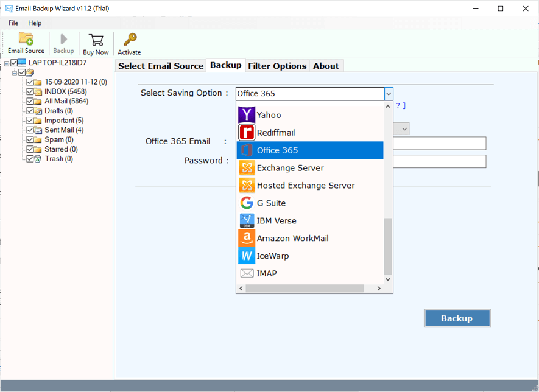Click the list scroll right arrow
539x392 pixels.
coord(379,289)
